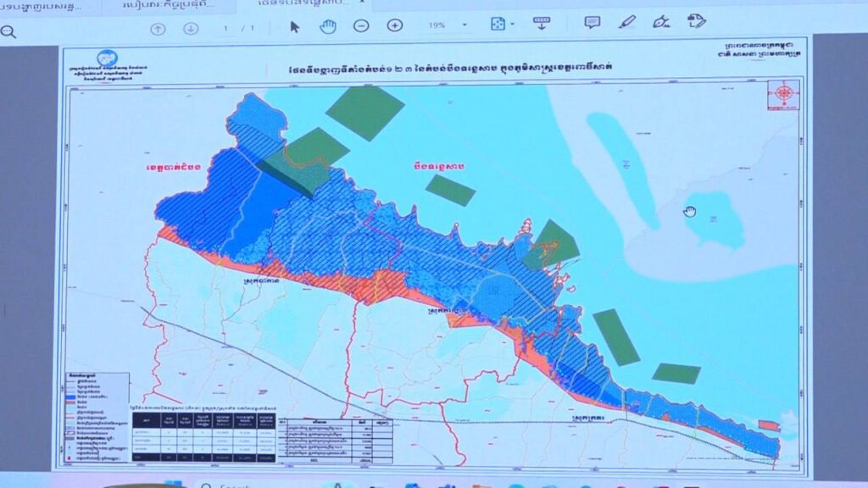Image resolution: width=868 pixels, height=488 pixels.
Task: Go to previous page with up arrow
Action: [x=158, y=28]
